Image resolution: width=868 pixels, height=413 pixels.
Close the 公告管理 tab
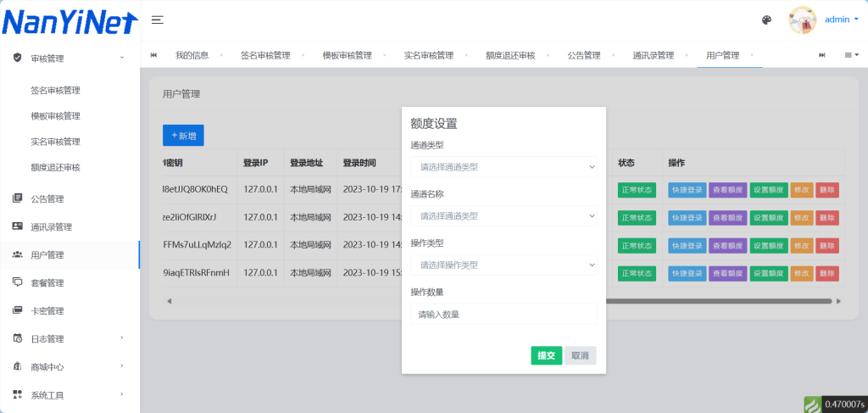(613, 55)
